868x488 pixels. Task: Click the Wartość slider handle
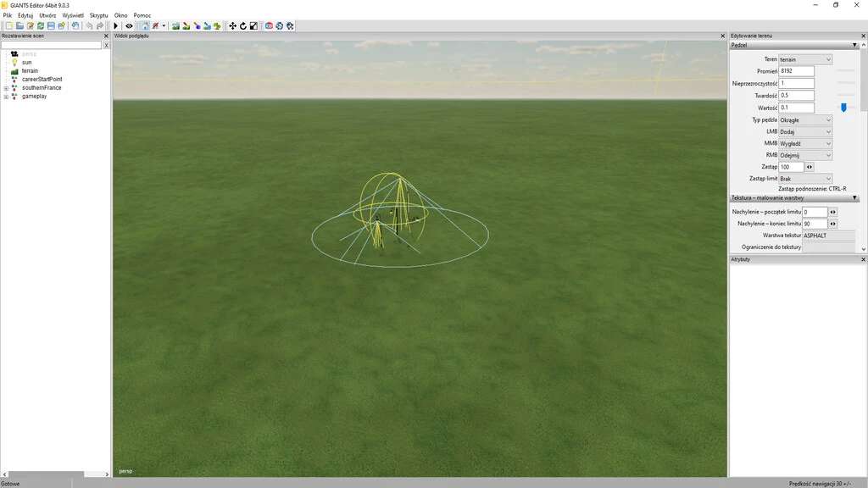pyautogui.click(x=843, y=108)
